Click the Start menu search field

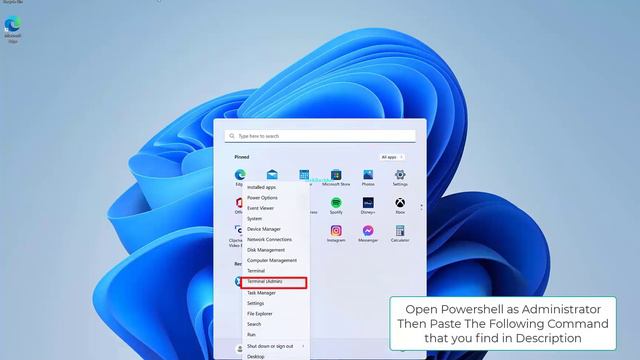[320, 136]
